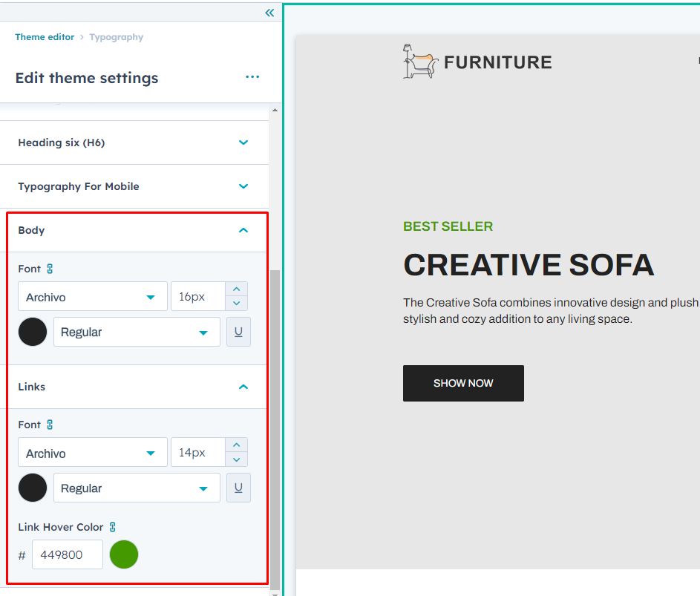Click link icon next to Links Font
This screenshot has height=596, width=700.
(x=50, y=425)
